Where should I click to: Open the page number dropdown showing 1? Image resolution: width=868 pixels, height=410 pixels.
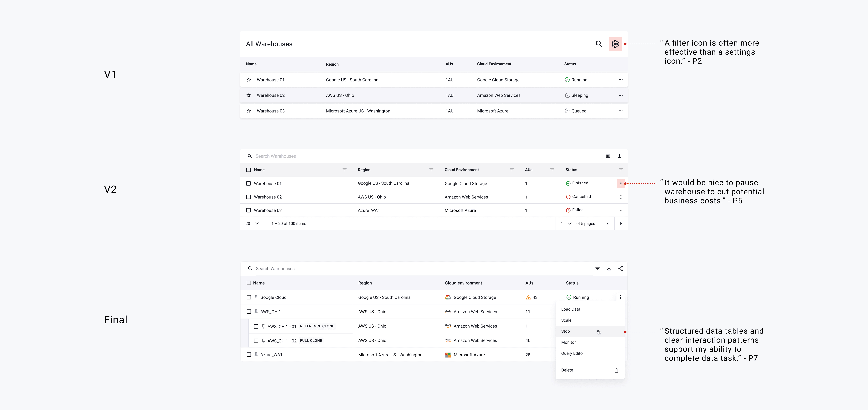(x=566, y=224)
